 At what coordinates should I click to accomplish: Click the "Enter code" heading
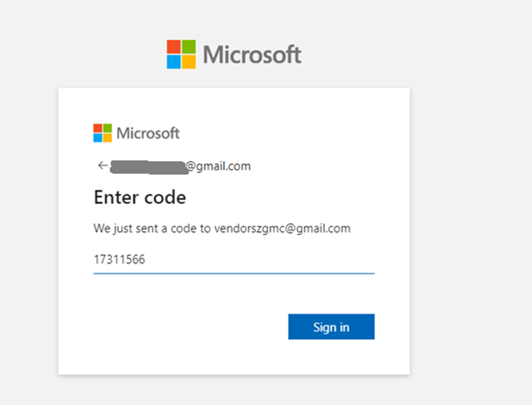coord(140,197)
